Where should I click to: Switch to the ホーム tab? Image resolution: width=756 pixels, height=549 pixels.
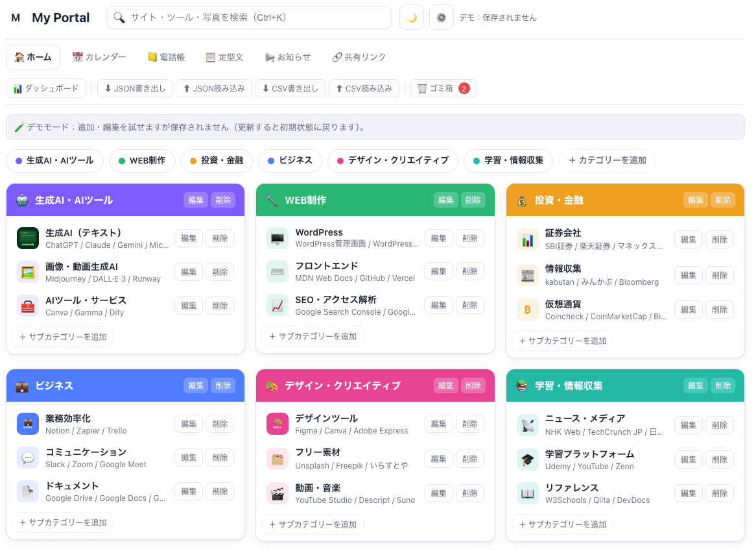coord(33,57)
